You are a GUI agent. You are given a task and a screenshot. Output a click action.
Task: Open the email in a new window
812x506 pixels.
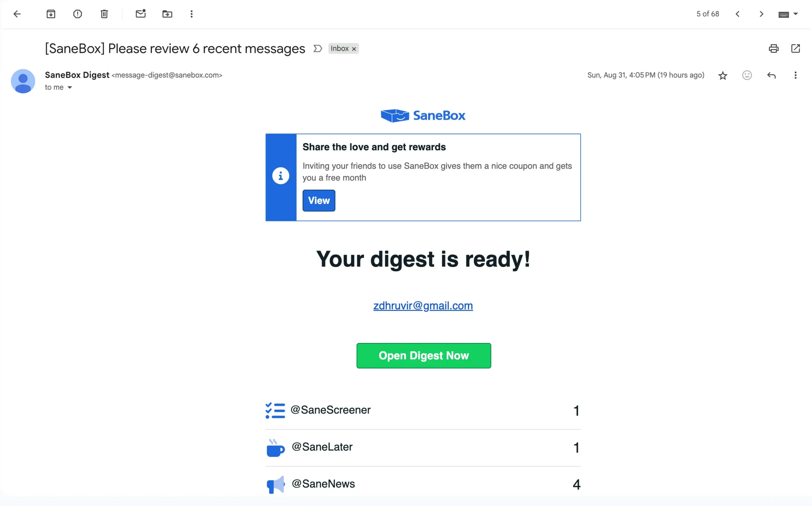click(796, 49)
